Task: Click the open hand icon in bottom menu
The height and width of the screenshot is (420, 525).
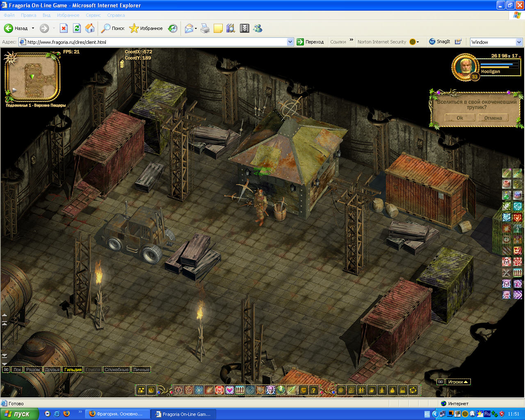Action: [372, 390]
